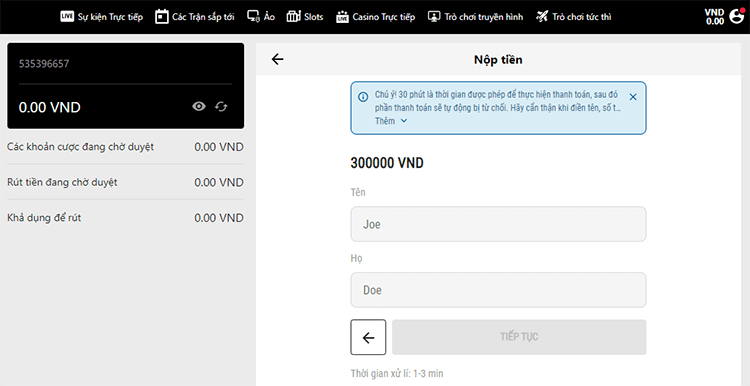Open the Slots menu item
Screen dimensions: 750x386
tap(305, 17)
